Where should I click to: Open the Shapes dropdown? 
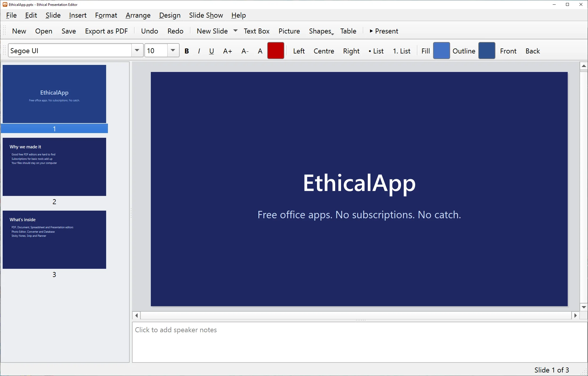coord(321,31)
